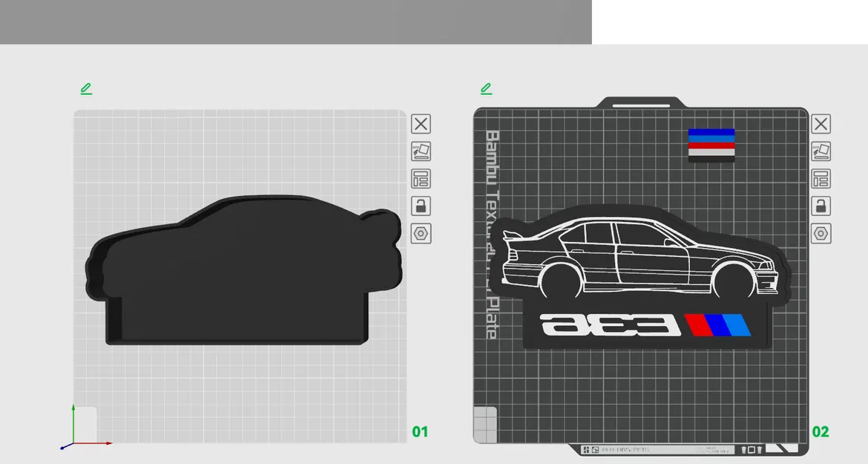This screenshot has height=464, width=868.
Task: Click the mirrored E36 lettering on plate 02
Action: click(610, 325)
